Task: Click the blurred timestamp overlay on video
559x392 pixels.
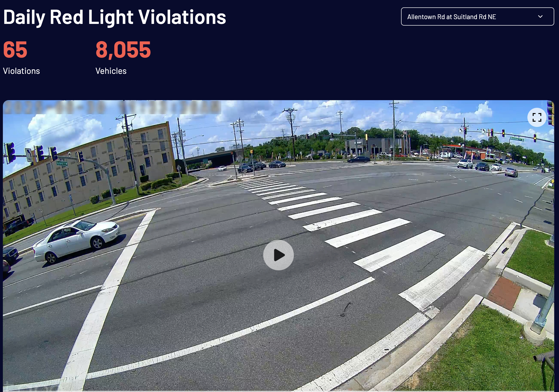Action: [x=112, y=107]
